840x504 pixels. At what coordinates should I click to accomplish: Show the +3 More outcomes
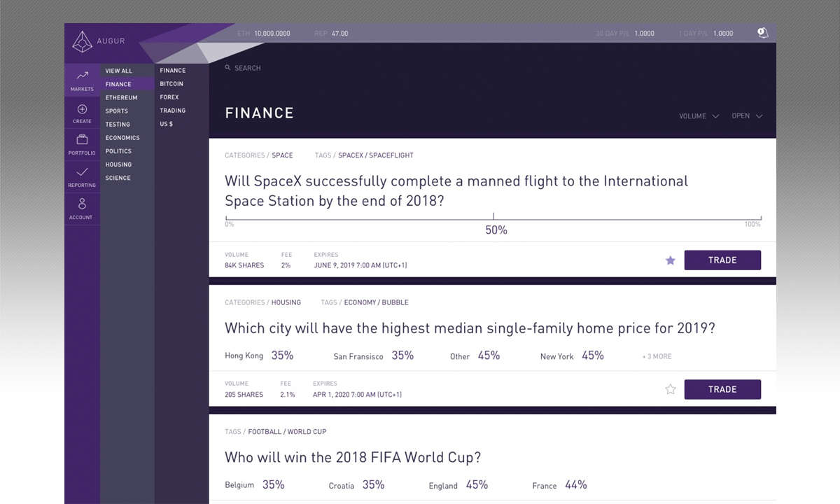click(657, 356)
